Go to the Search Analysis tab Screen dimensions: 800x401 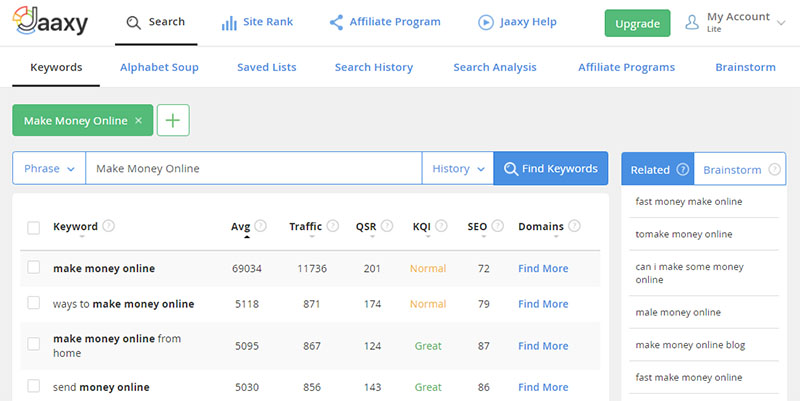[495, 67]
